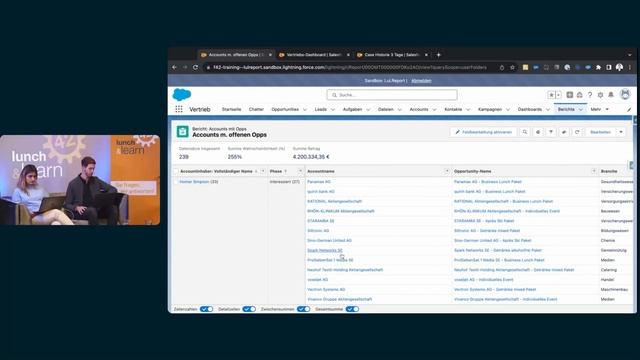Close the Accounts m. offenen Opps tab
Image resolution: width=640 pixels, height=360 pixels.
click(270, 55)
